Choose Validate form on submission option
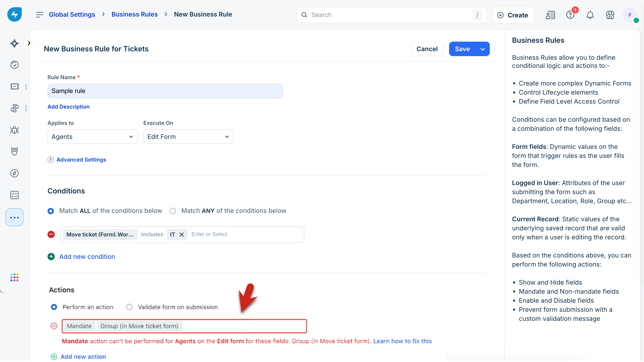The width and height of the screenshot is (644, 362). click(x=129, y=307)
